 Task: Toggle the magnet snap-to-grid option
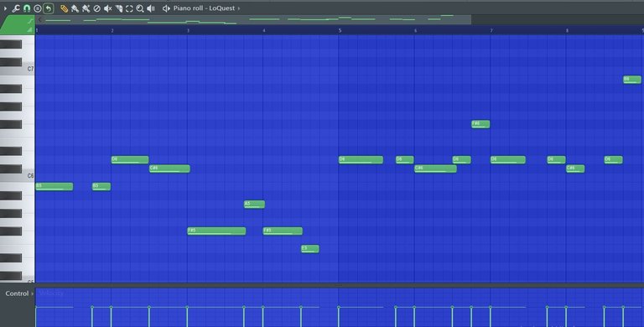(27, 8)
